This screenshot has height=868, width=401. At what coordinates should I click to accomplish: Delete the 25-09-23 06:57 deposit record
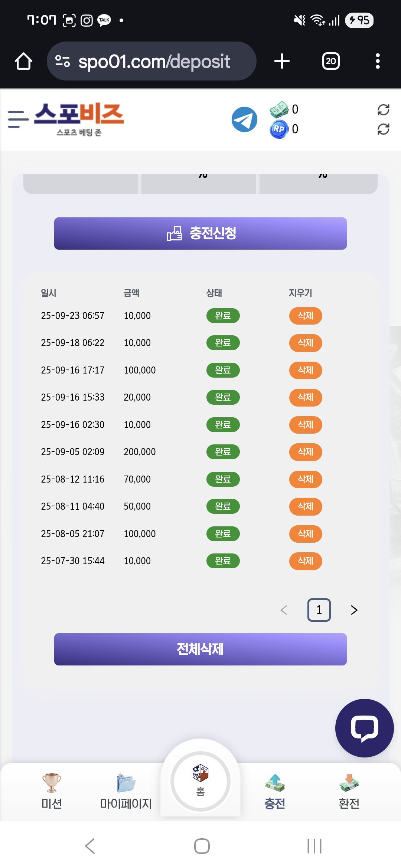tap(306, 316)
